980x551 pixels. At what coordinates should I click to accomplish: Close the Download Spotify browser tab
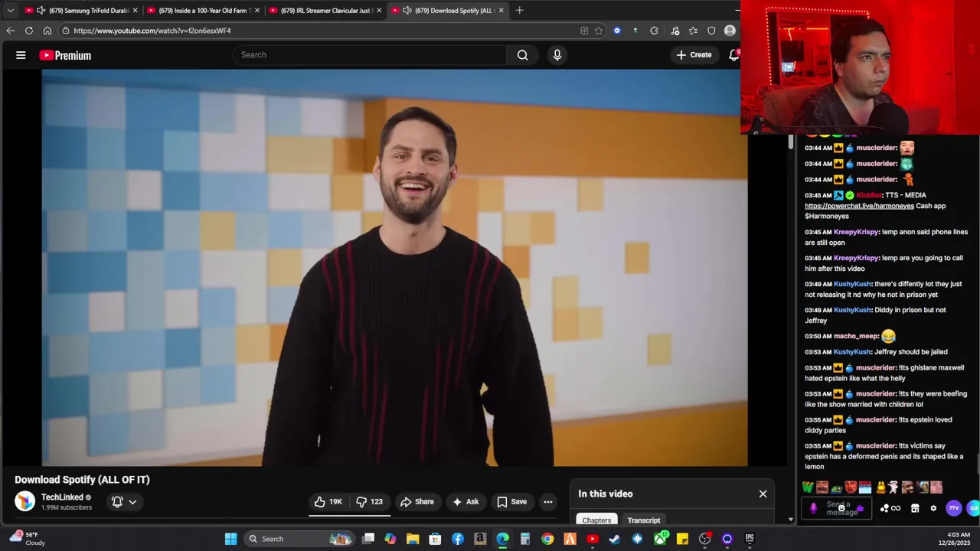(501, 11)
